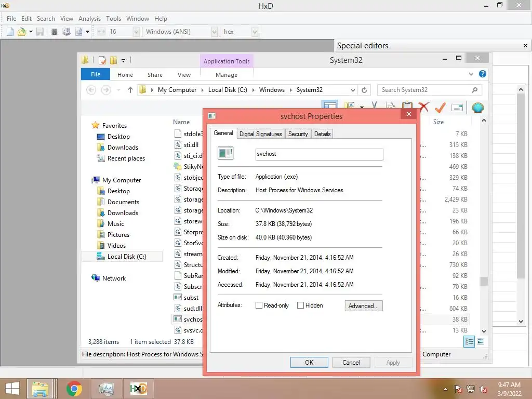This screenshot has height=399, width=532.
Task: Go up one folder level in Explorer
Action: point(130,90)
